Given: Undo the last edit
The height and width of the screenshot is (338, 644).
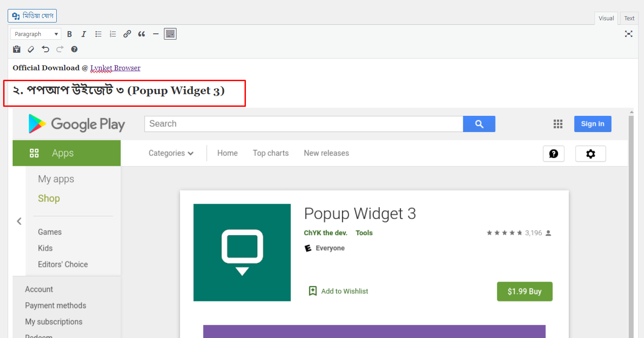Looking at the screenshot, I should point(45,49).
